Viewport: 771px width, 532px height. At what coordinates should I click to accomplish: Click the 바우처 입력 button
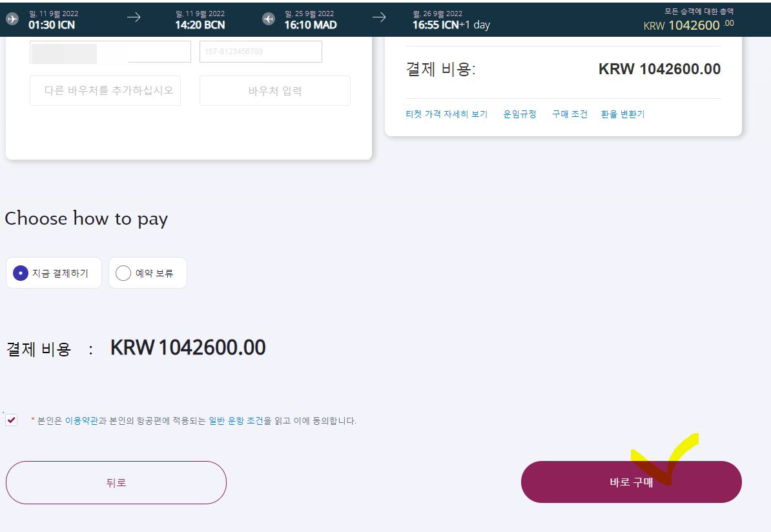pos(275,90)
